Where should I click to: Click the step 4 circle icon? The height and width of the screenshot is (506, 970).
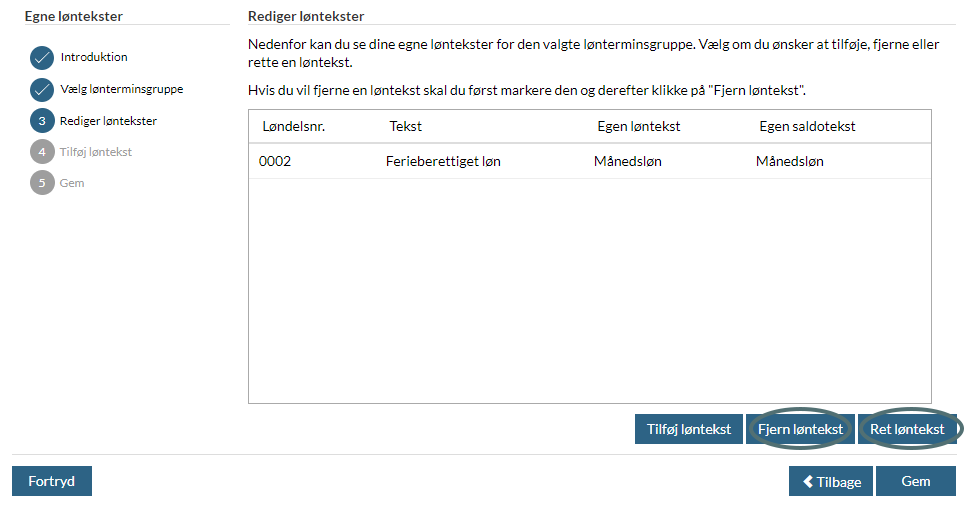click(x=42, y=152)
